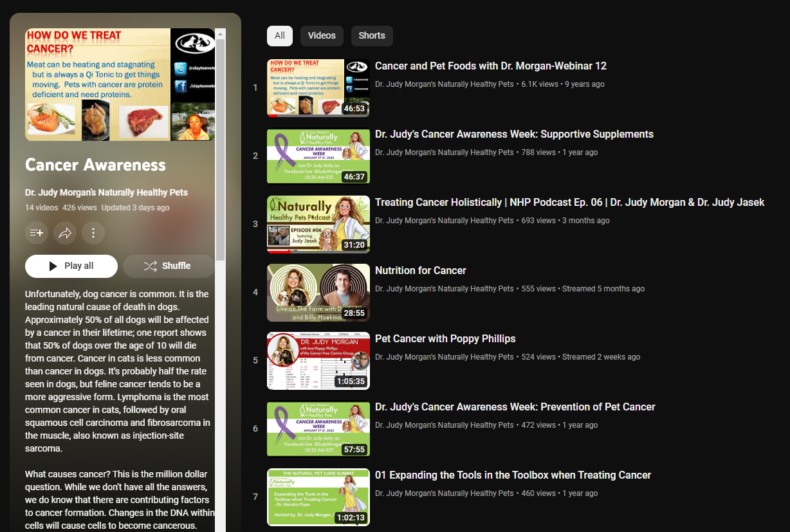Image resolution: width=790 pixels, height=532 pixels.
Task: Open Supportive Supplements video thumbnail
Action: [x=318, y=156]
